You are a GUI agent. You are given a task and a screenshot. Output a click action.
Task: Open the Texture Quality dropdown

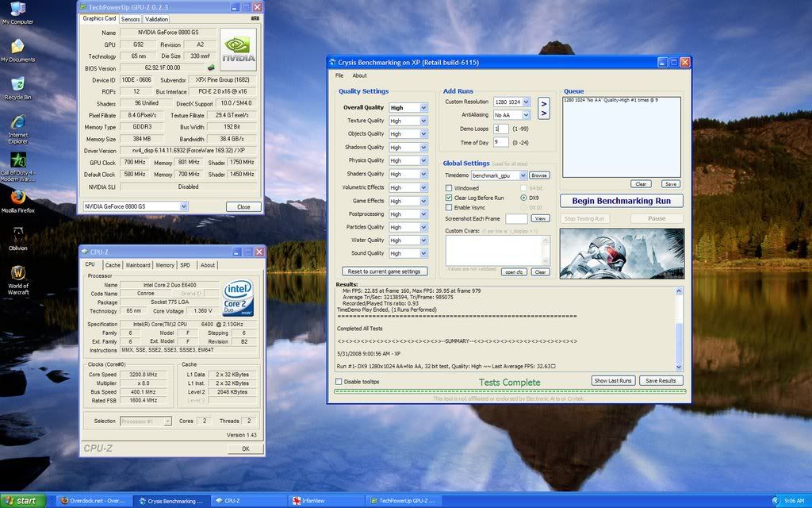(x=423, y=121)
